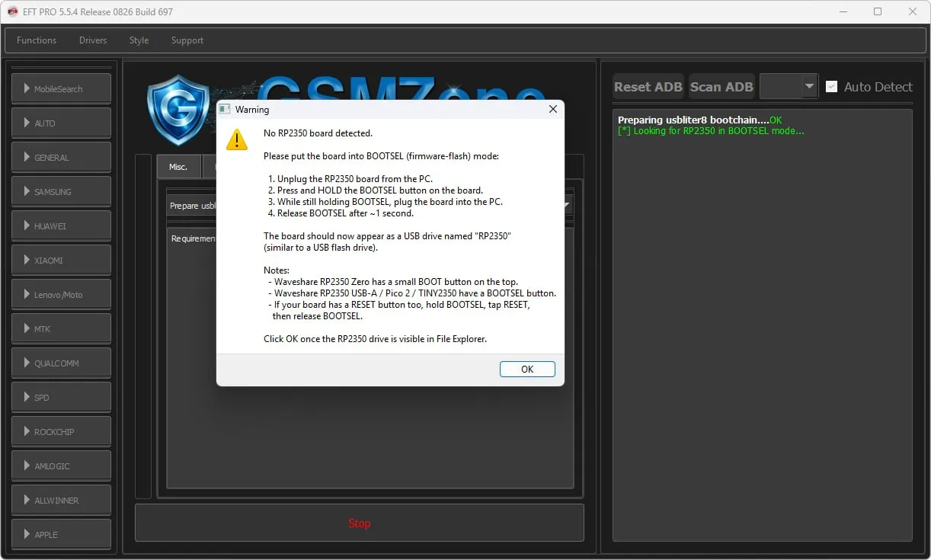Expand the QUALCOMM section
This screenshot has width=931, height=560.
[61, 363]
